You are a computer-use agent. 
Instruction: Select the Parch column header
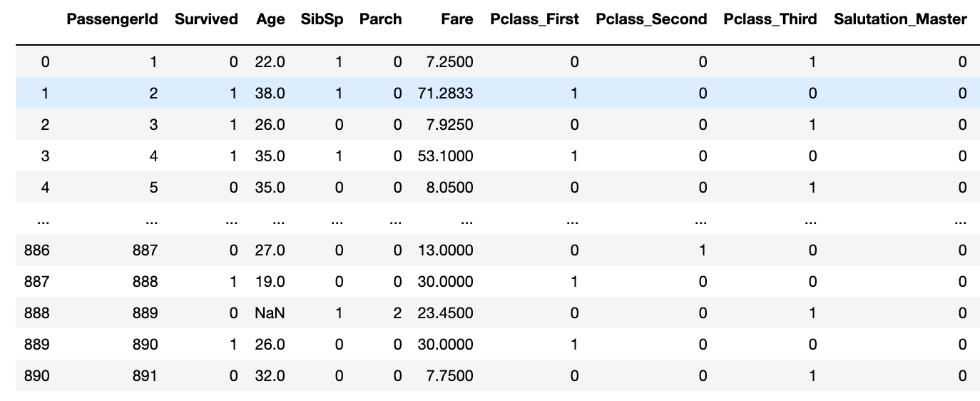click(x=380, y=19)
